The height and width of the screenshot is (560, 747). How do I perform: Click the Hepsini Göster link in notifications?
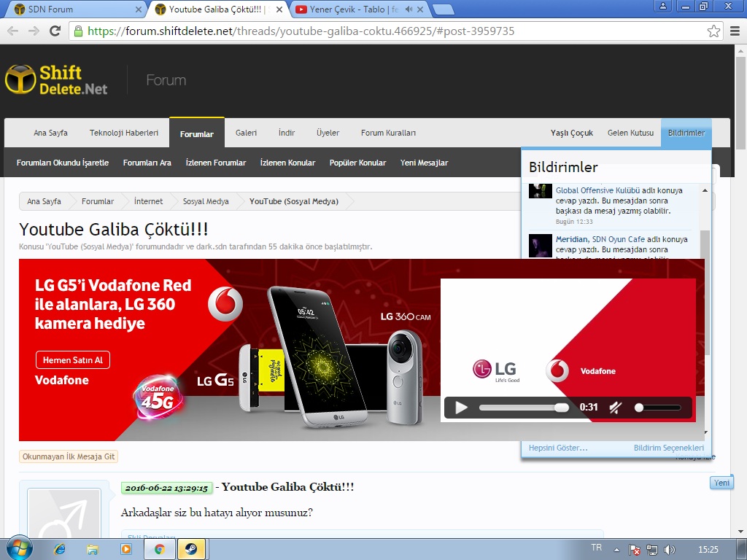pyautogui.click(x=558, y=448)
